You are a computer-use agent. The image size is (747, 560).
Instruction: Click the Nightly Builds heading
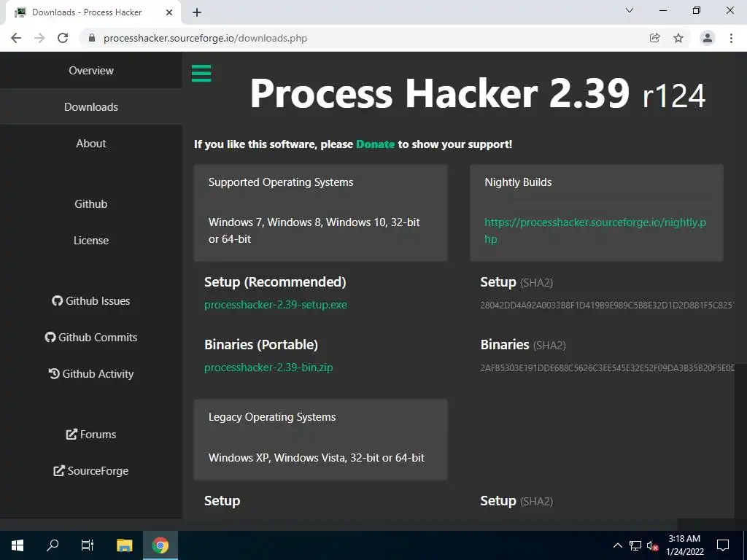point(518,182)
